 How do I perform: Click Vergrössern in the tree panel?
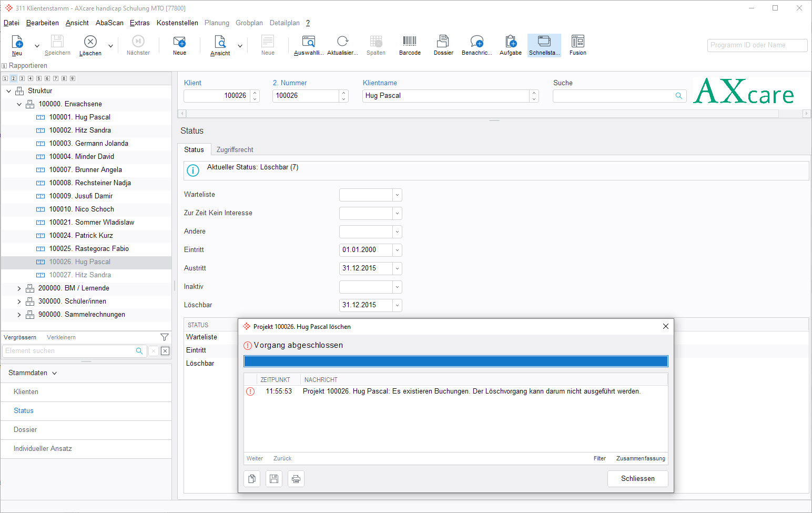click(x=20, y=337)
